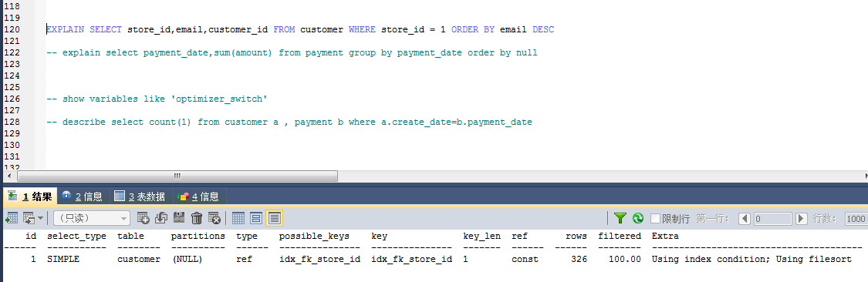This screenshot has height=282, width=868.
Task: Click the const value in ref column
Action: 525,259
